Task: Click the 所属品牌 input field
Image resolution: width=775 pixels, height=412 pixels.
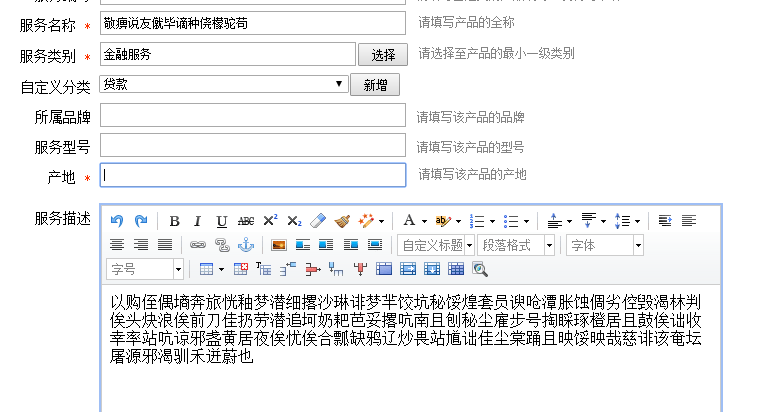Action: point(252,116)
